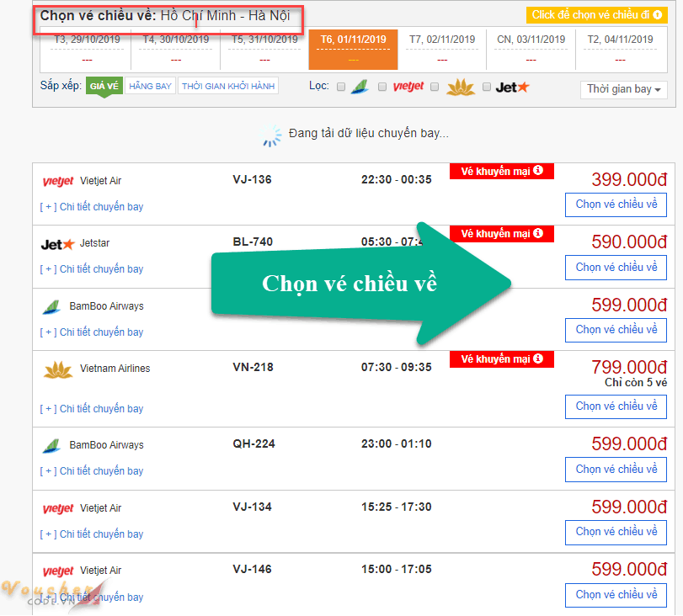
Task: Expand Chi tiết chuyến bay for flight VN-218
Action: pos(92,409)
